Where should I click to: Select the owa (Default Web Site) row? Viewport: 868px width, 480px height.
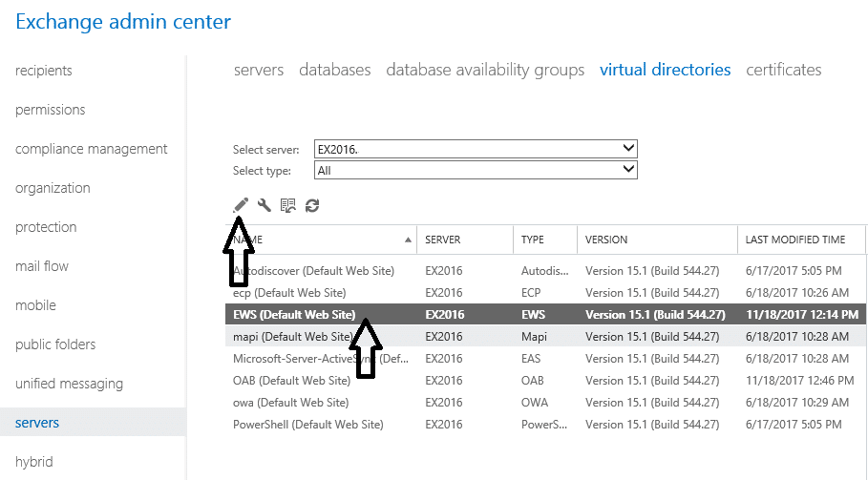pos(289,403)
